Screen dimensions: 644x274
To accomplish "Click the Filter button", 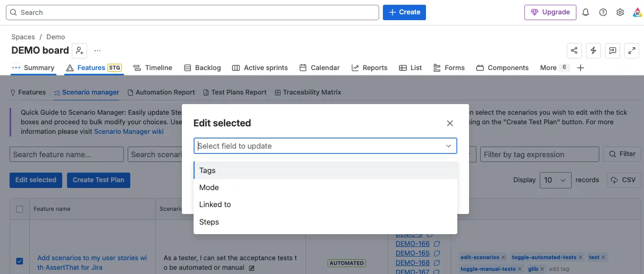I will point(622,154).
